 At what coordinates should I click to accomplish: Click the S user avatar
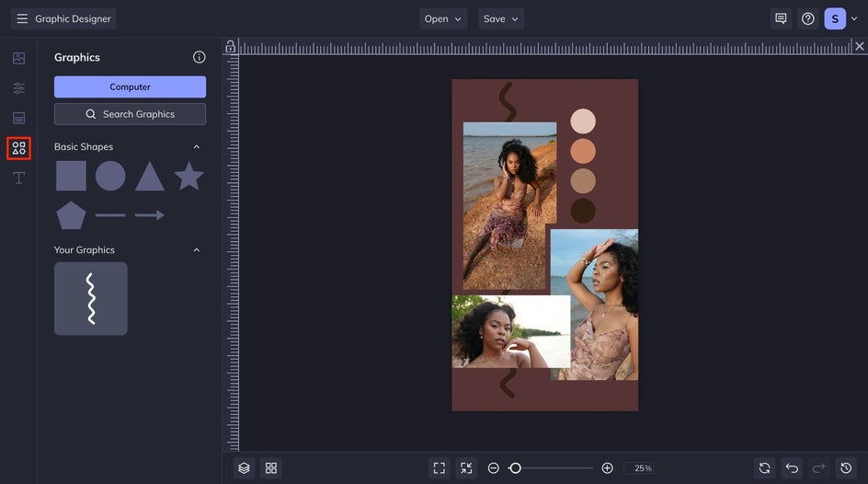[x=835, y=18]
